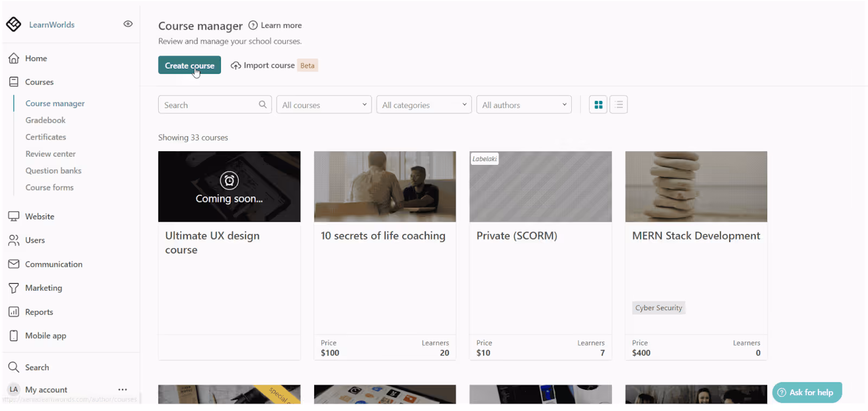Viewport: 868px width, 411px height.
Task: Click the Reports chart icon
Action: (x=14, y=312)
